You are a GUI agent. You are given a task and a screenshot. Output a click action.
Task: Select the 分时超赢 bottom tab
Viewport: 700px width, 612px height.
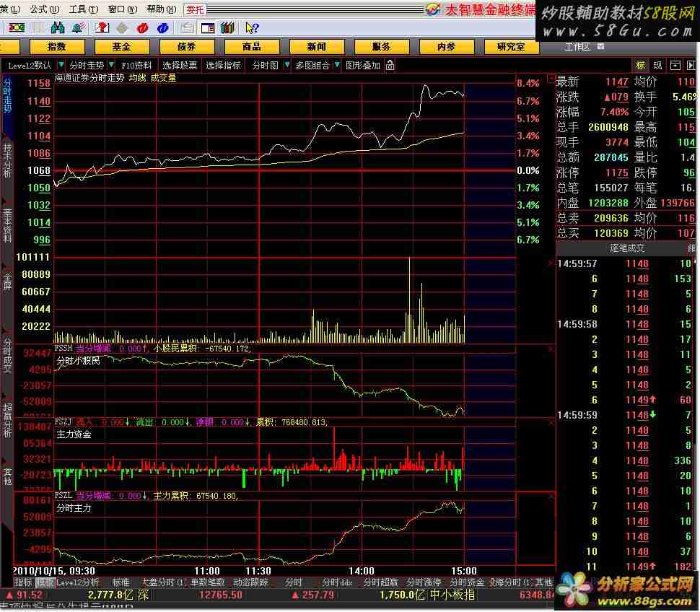point(380,582)
